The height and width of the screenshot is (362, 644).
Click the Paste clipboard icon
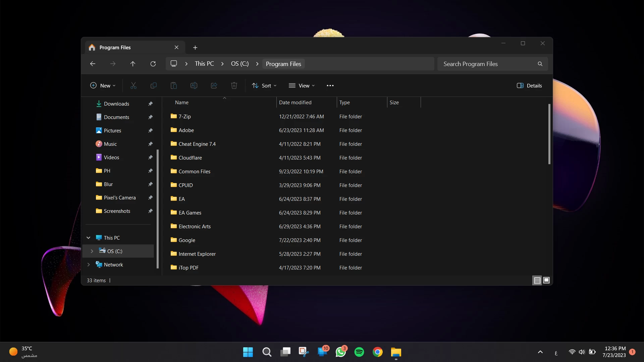(x=173, y=85)
